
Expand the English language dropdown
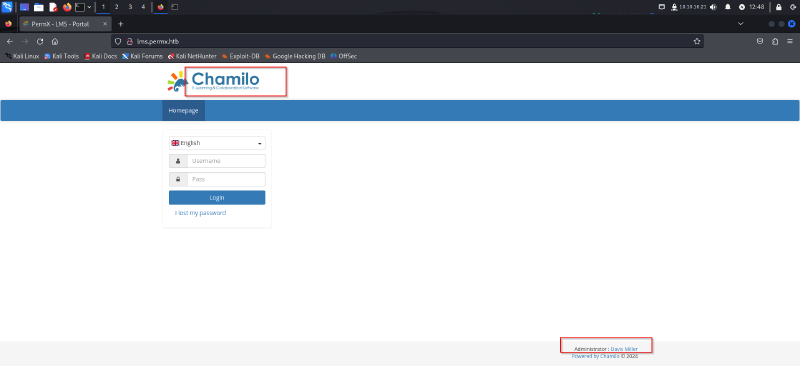tap(217, 143)
